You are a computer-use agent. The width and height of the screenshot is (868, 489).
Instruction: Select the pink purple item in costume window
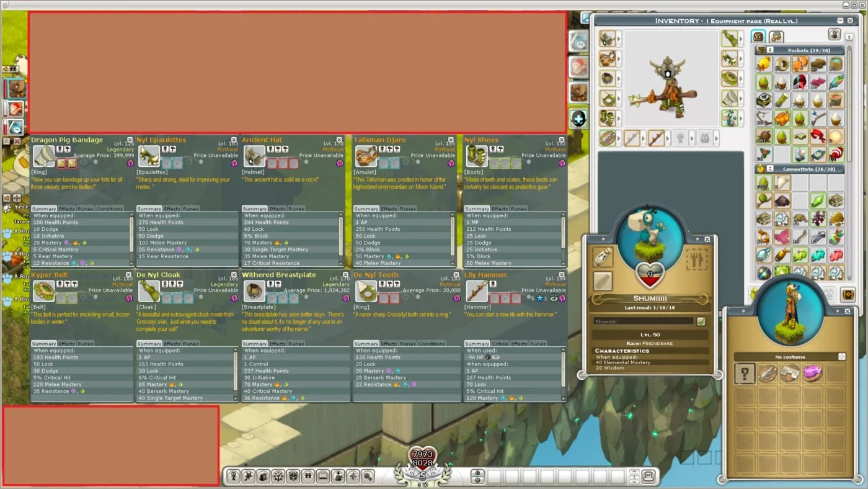(x=812, y=373)
